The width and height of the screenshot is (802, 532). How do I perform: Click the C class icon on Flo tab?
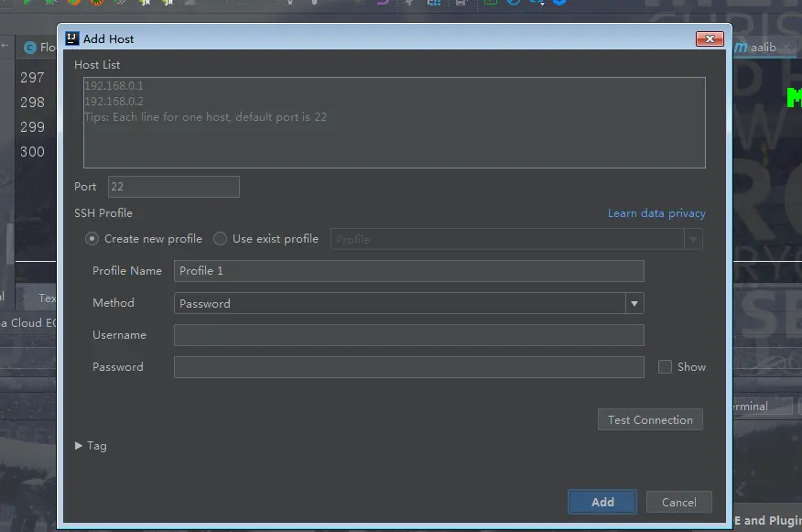tap(30, 48)
